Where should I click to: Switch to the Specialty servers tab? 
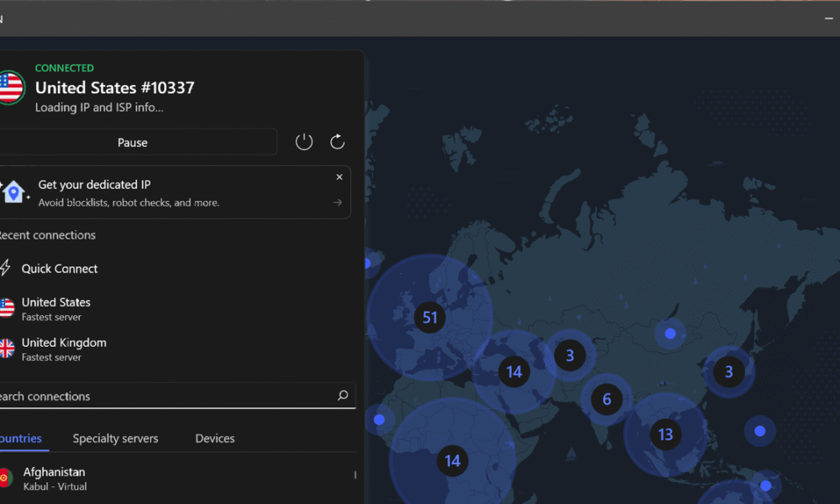(115, 438)
